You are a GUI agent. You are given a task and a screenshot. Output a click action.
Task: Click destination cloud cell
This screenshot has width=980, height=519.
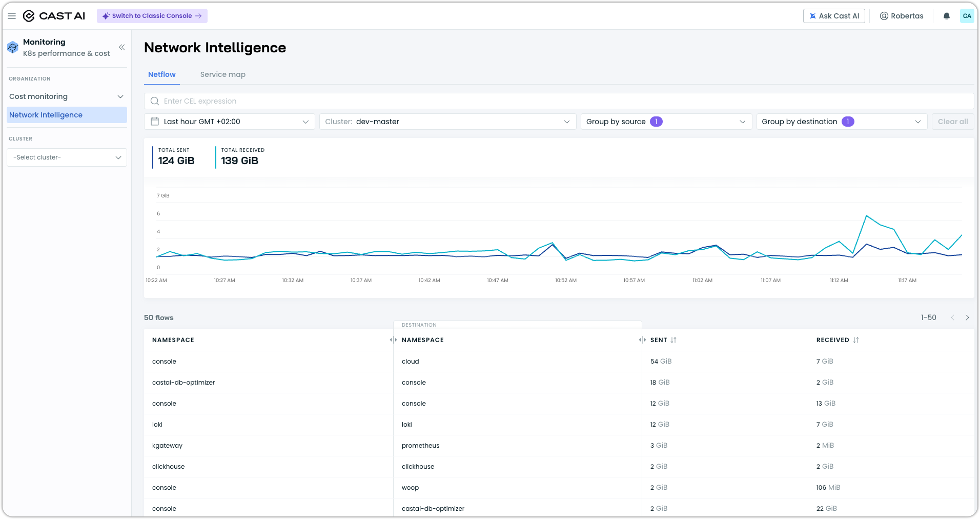click(x=411, y=362)
